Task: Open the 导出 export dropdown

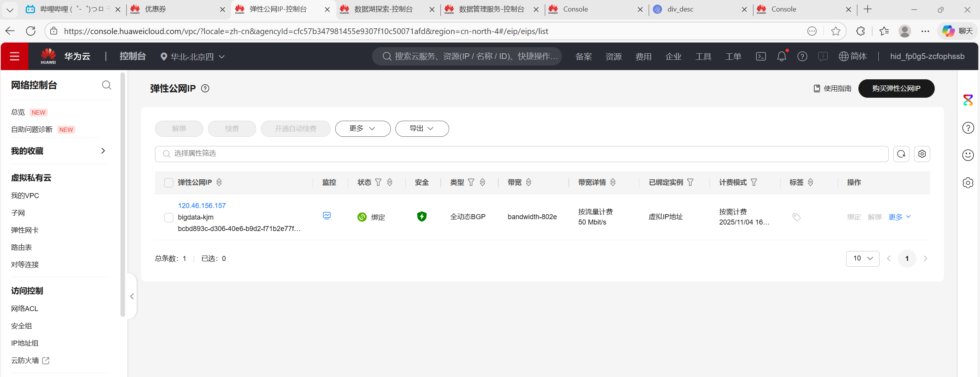Action: click(x=421, y=128)
